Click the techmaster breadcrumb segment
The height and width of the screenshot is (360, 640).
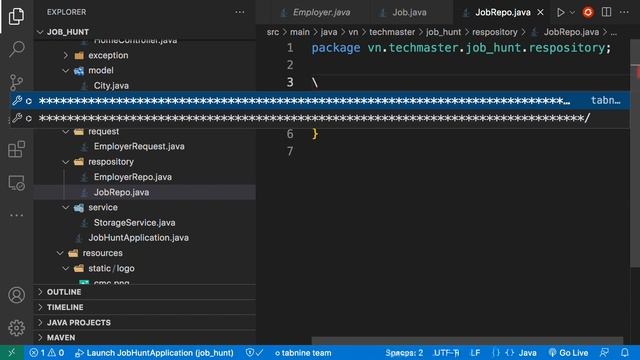[x=391, y=32]
